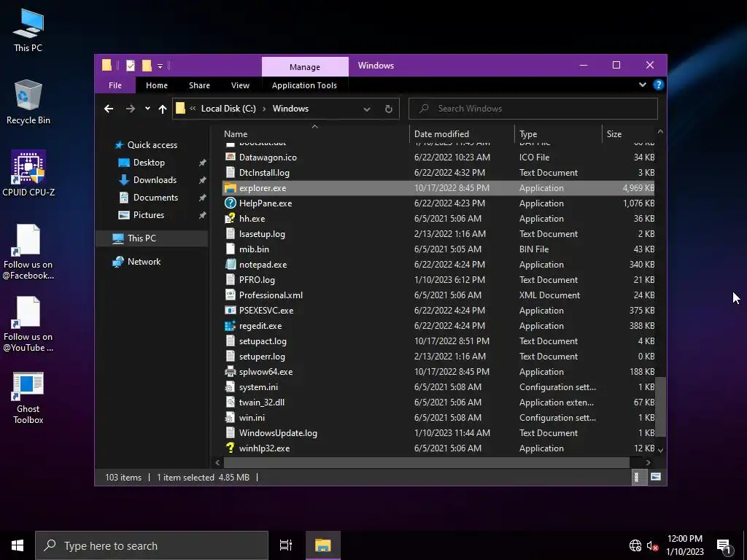Sort files by Name column header

point(314,134)
